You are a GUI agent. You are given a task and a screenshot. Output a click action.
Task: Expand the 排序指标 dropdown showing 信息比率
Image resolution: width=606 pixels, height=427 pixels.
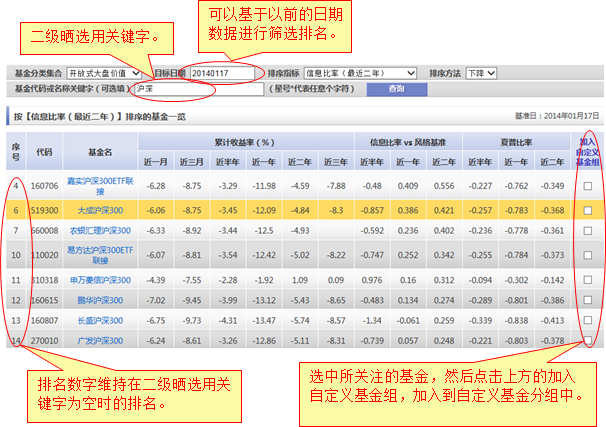coord(360,73)
